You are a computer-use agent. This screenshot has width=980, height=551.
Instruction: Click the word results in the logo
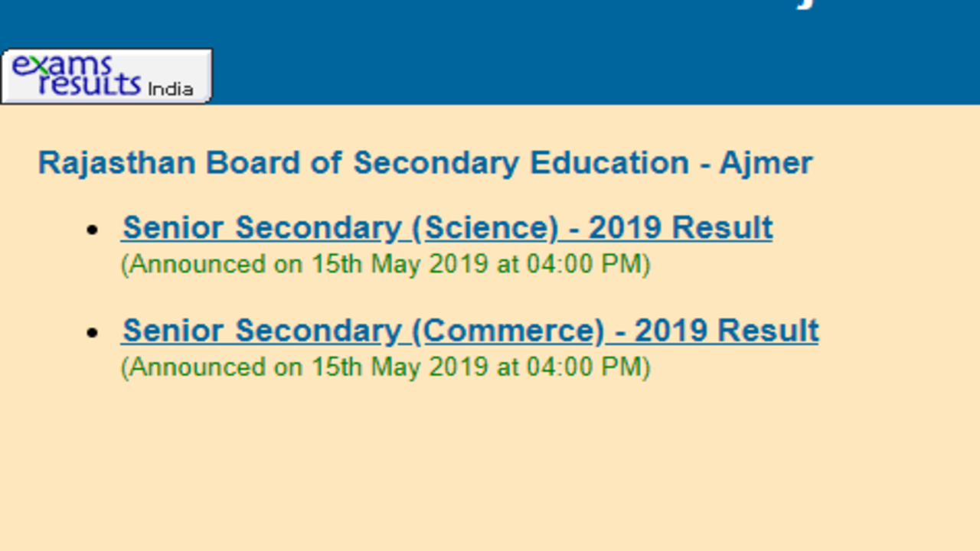click(90, 83)
